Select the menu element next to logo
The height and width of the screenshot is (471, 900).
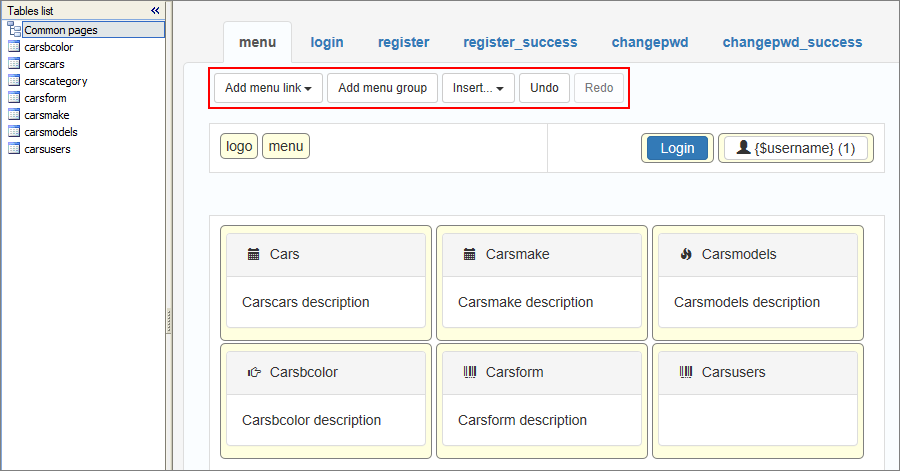pyautogui.click(x=286, y=146)
